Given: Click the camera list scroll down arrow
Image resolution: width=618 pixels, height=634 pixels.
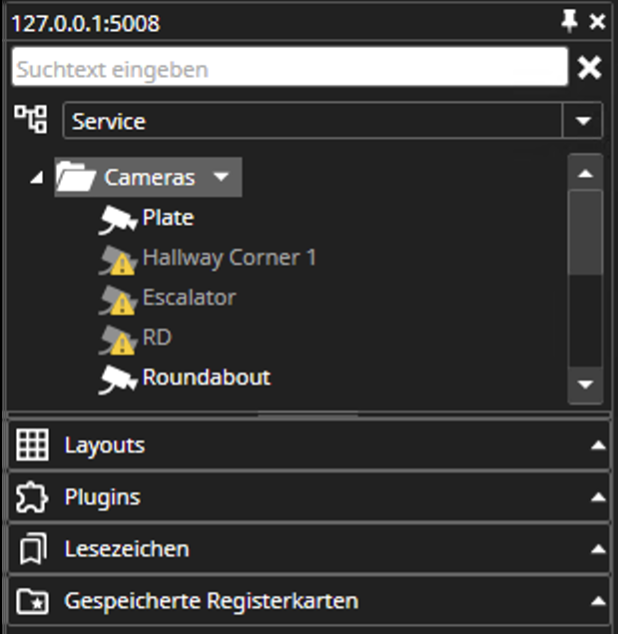Looking at the screenshot, I should (x=585, y=384).
